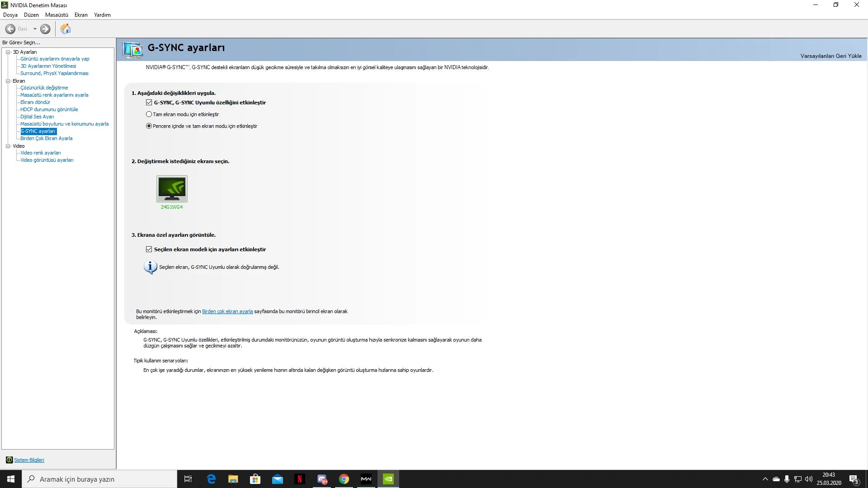Open NVIDIA Control Panel taskbar icon
The height and width of the screenshot is (488, 868).
coord(388,479)
